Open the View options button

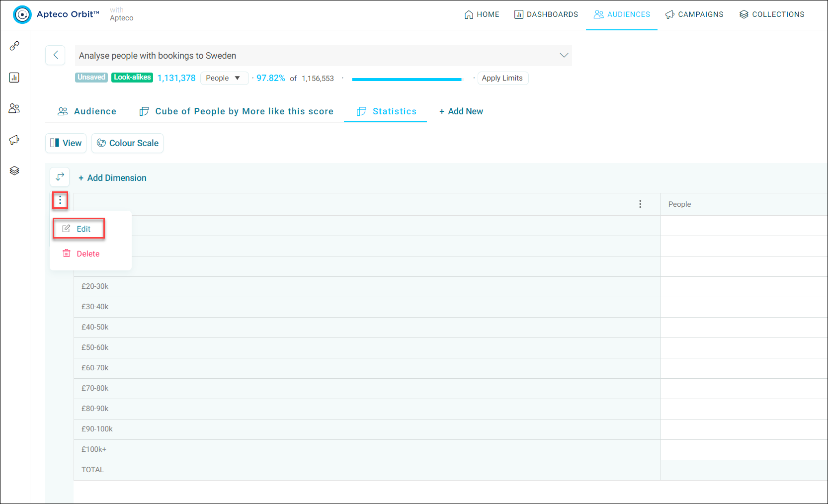click(x=66, y=143)
